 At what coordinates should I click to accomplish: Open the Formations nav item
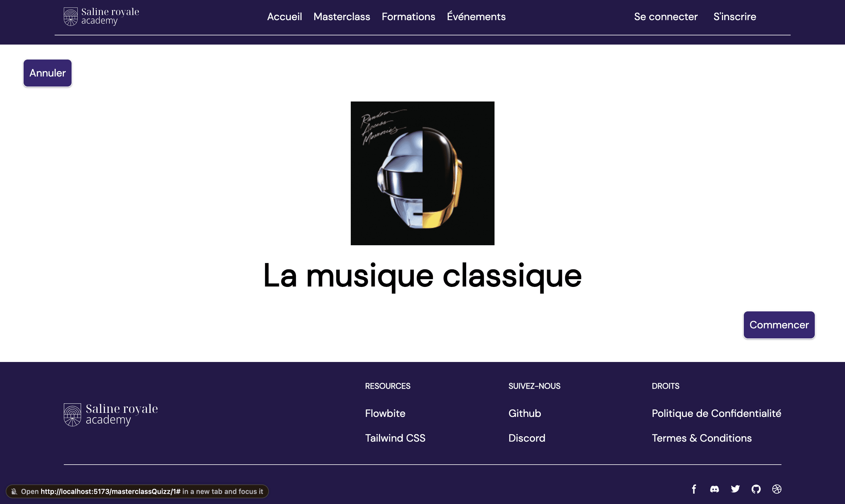[408, 16]
